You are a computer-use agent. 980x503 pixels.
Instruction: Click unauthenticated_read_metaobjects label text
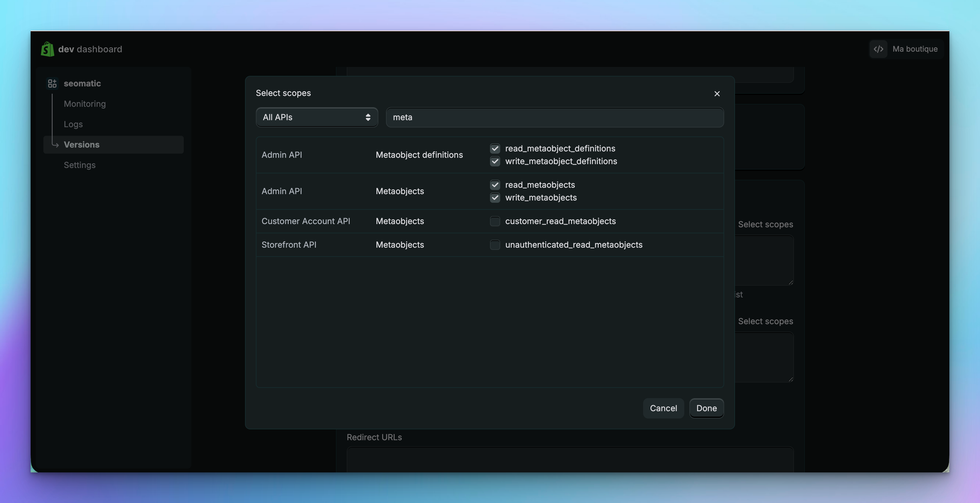[574, 245]
